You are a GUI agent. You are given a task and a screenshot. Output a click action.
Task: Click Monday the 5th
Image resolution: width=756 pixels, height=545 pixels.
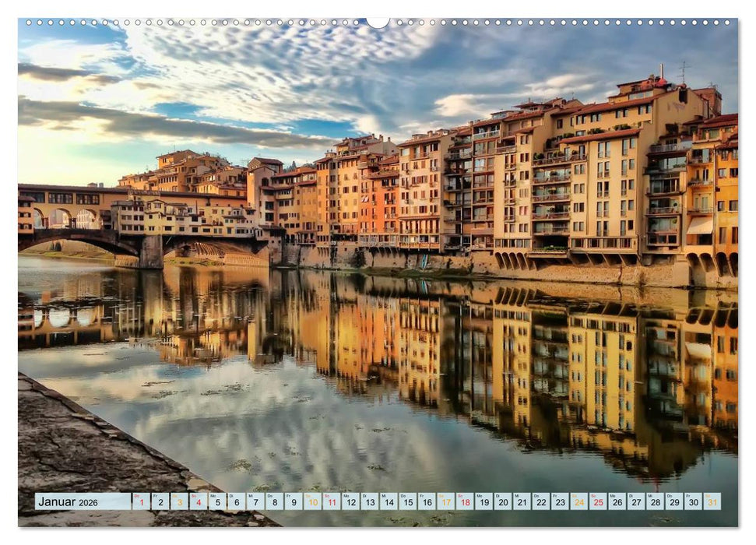click(217, 501)
